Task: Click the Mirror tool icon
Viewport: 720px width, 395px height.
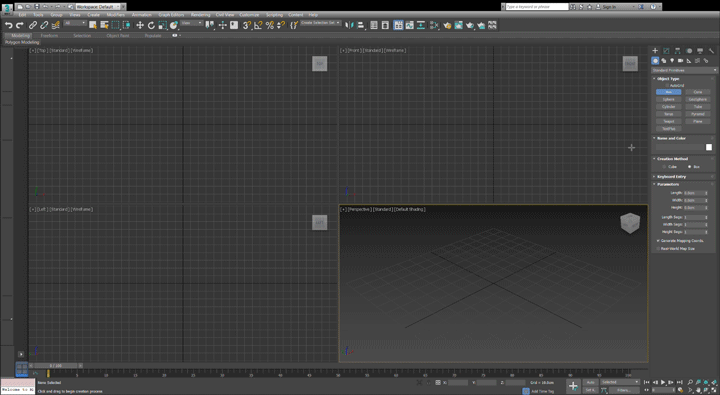Action: [349, 25]
